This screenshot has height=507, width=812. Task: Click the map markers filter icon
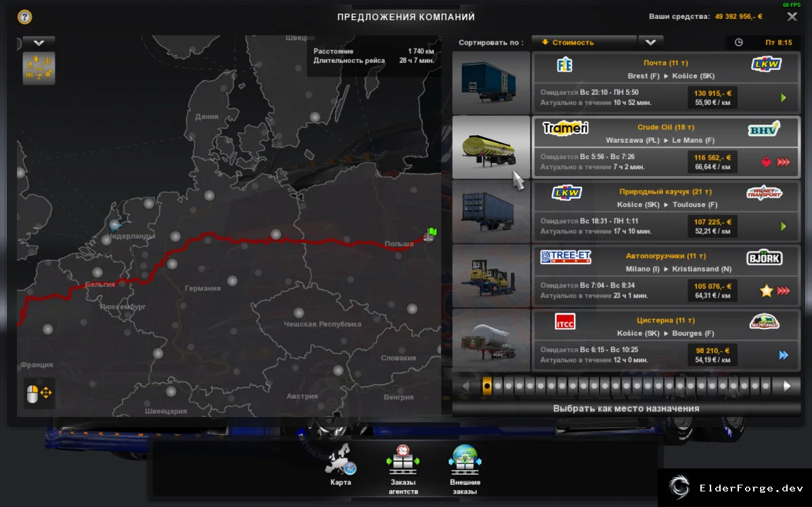pos(39,68)
